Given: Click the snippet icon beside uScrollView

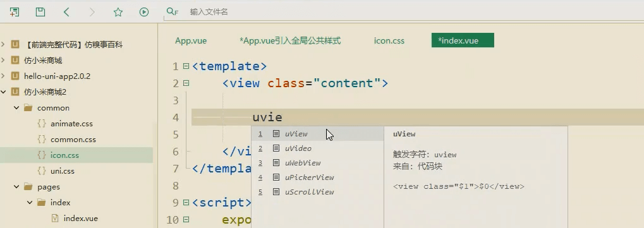Looking at the screenshot, I should [x=276, y=192].
